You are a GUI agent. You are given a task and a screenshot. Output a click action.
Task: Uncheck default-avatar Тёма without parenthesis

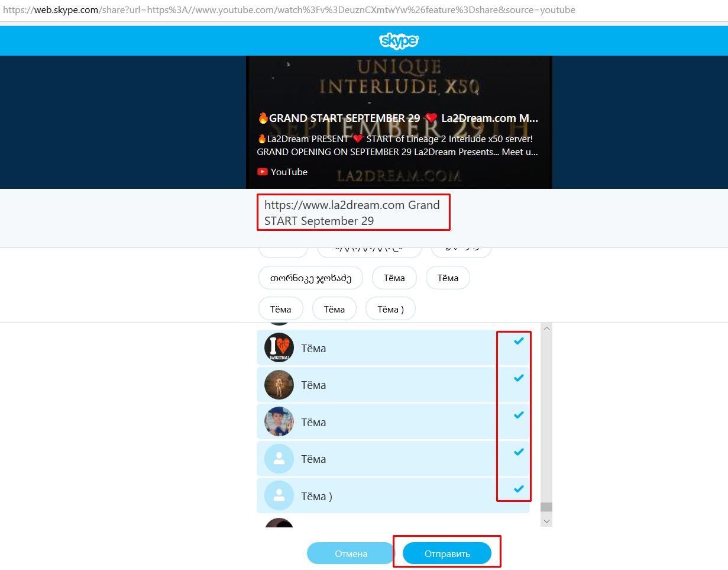pos(519,452)
